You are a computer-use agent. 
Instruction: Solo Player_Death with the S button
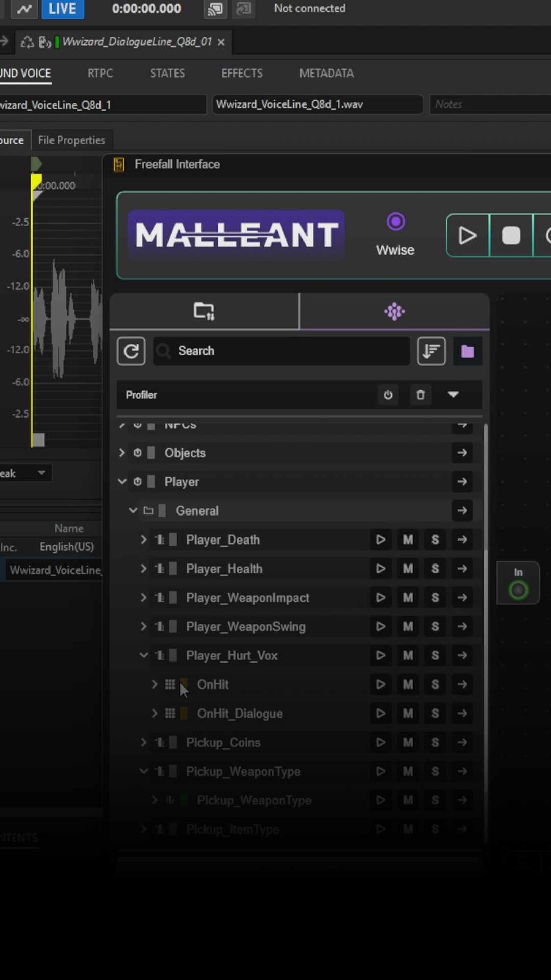pyautogui.click(x=435, y=540)
